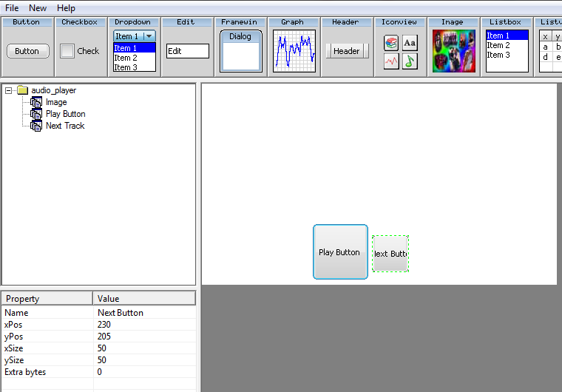Screen dimensions: 562x392
Task: Select the Image widget thumbnail in palette
Action: [453, 51]
